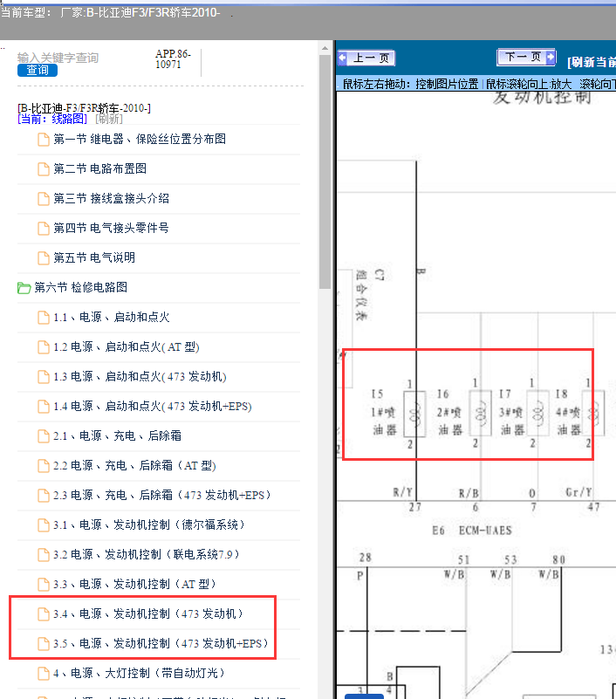Viewport: 616px width, 699px height.
Task: Click the 当前：线路图 link
Action: tap(52, 119)
